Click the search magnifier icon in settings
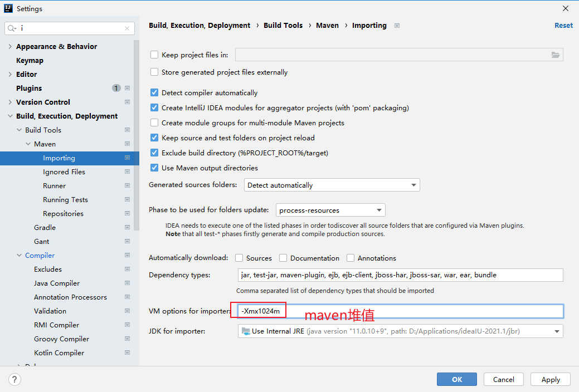This screenshot has height=392, width=579. tap(12, 28)
